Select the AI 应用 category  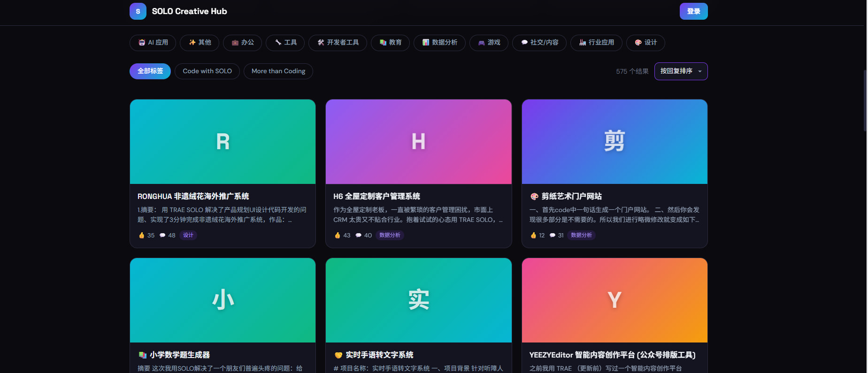pos(153,43)
